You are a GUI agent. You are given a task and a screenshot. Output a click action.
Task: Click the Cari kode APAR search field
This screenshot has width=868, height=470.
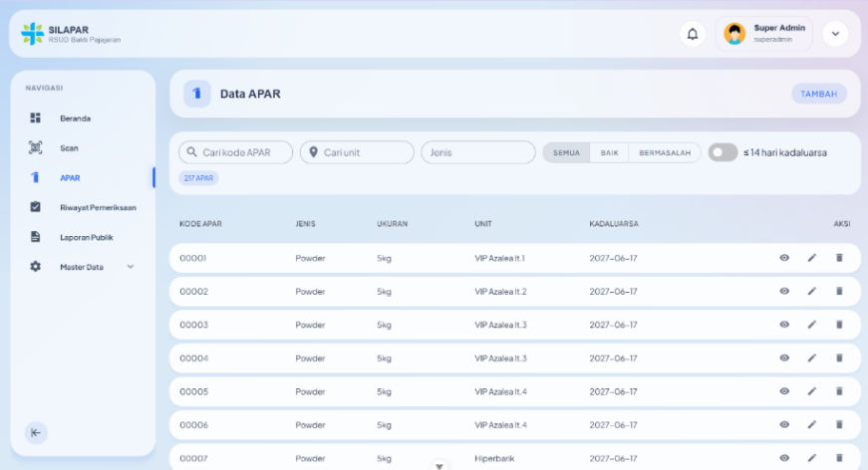236,152
